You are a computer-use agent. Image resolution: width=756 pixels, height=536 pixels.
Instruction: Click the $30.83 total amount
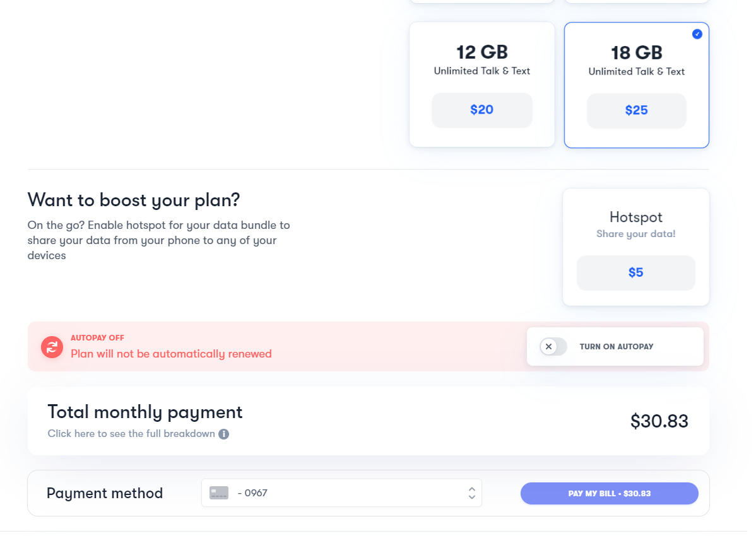click(659, 421)
